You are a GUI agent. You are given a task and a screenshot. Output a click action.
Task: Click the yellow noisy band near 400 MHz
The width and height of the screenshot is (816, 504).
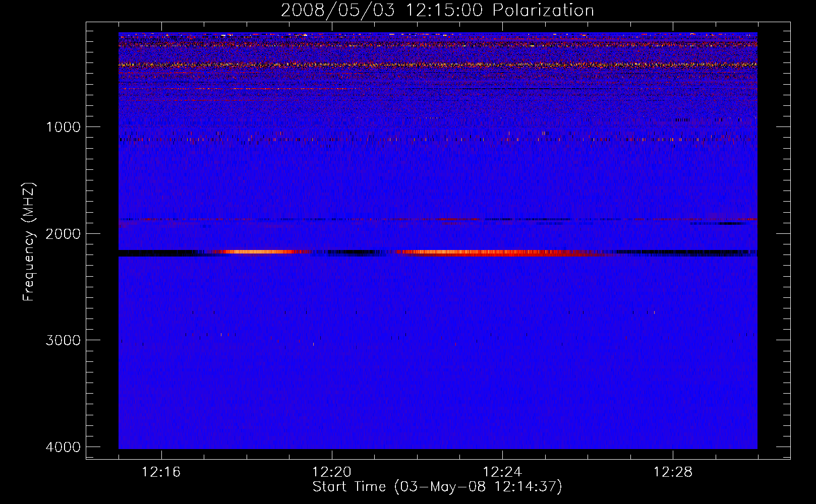coord(438,65)
